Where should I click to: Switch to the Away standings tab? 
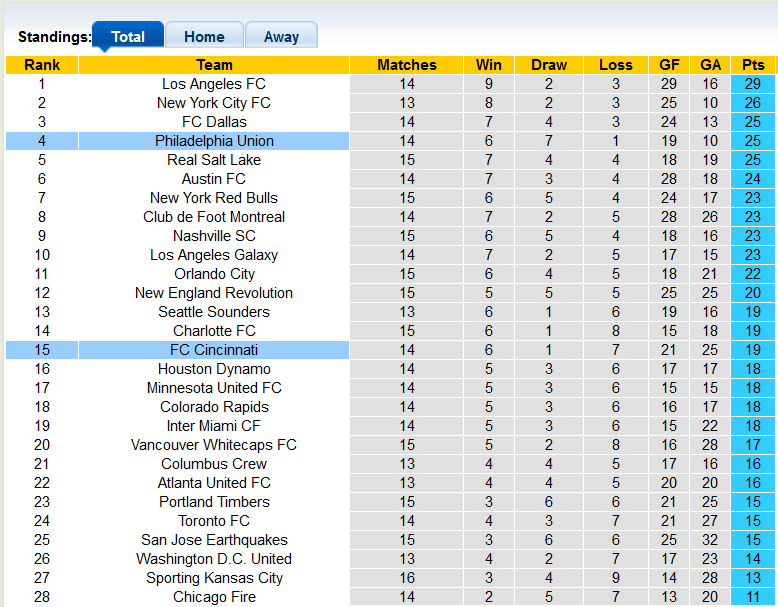point(281,37)
